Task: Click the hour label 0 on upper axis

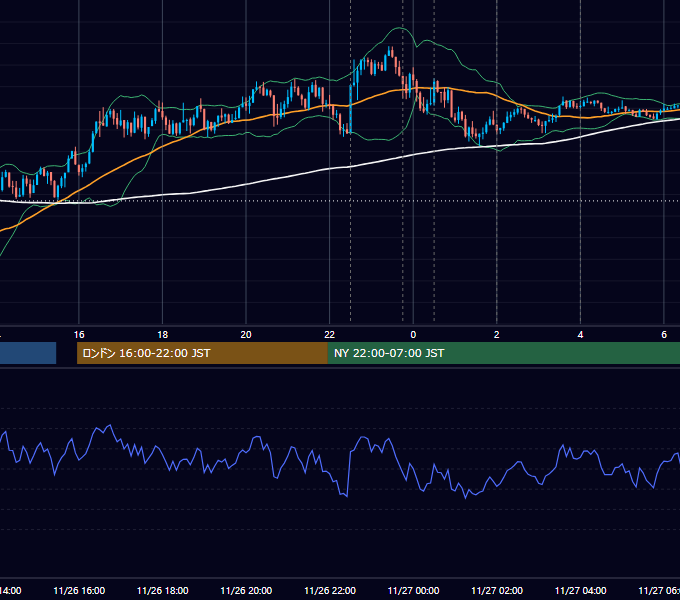Action: coord(413,335)
